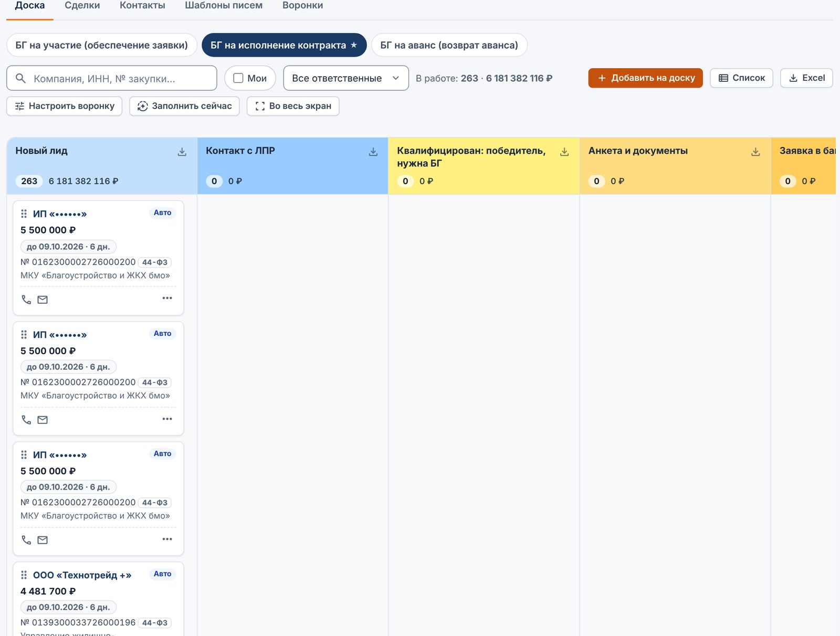The image size is (840, 636).
Task: Open the Шаблоны писем tab
Action: (x=224, y=6)
